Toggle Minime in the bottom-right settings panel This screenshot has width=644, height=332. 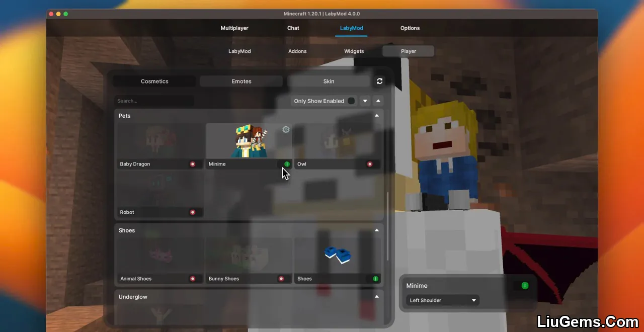[525, 286]
